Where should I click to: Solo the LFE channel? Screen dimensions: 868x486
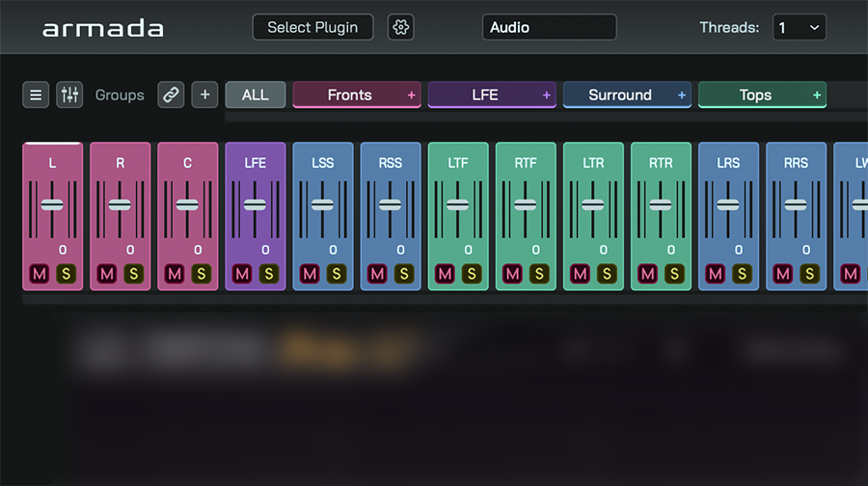[269, 274]
